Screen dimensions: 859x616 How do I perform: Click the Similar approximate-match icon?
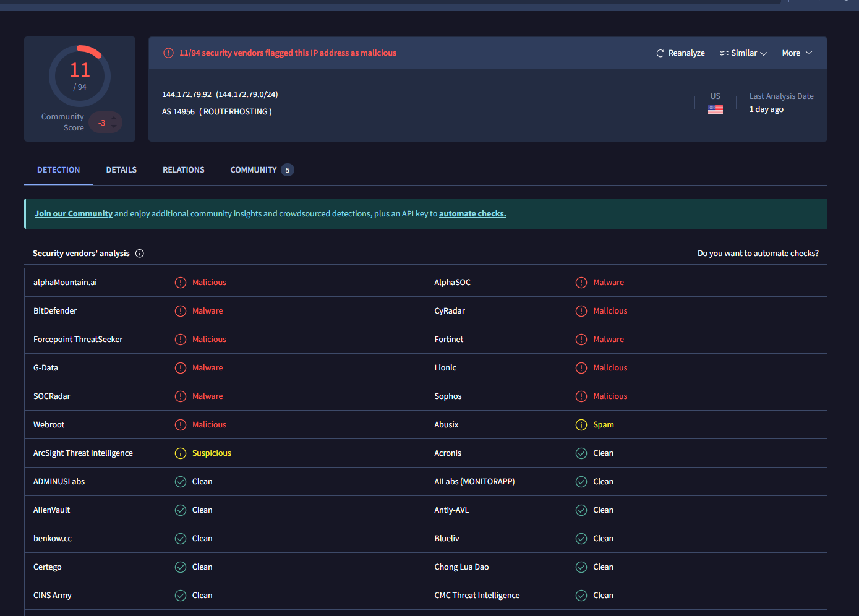(724, 53)
